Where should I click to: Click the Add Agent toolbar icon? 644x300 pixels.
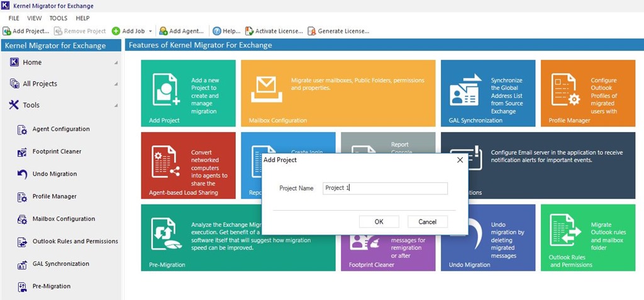coord(163,31)
